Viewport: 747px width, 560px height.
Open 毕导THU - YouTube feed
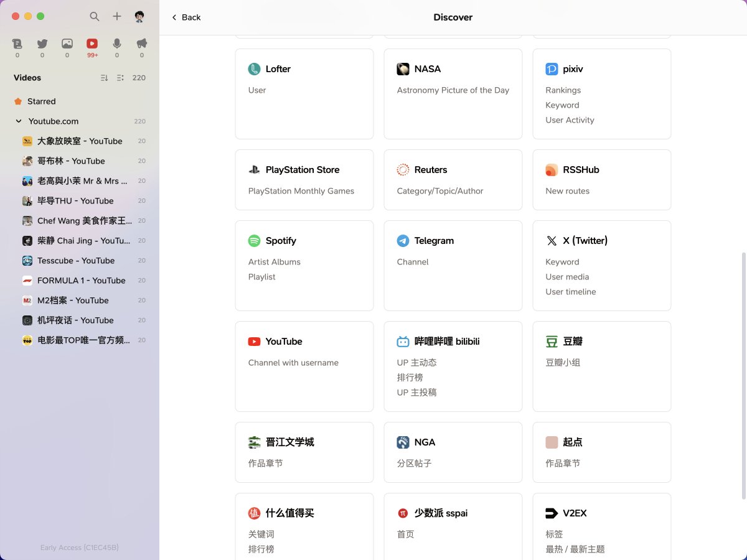click(x=80, y=201)
